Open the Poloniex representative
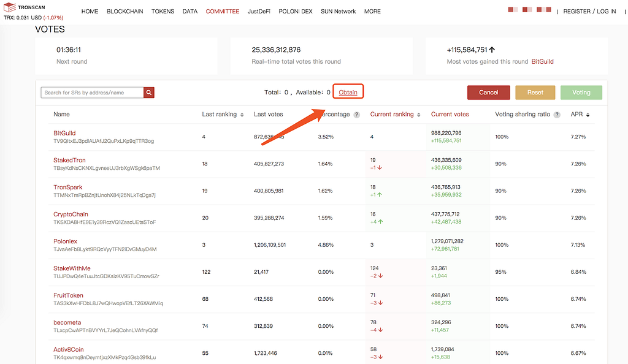Viewport: 628px width, 364px height. (x=65, y=241)
